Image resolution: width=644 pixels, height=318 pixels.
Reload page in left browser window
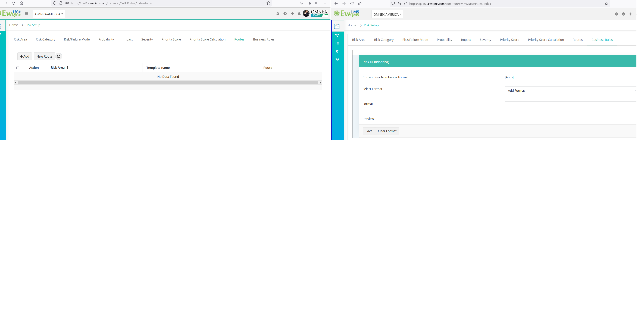[x=14, y=3]
